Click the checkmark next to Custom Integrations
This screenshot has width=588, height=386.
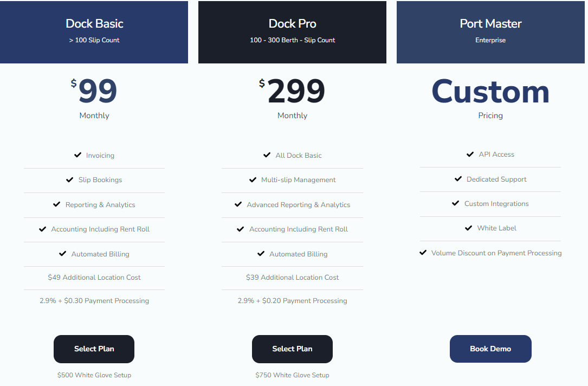[456, 203]
